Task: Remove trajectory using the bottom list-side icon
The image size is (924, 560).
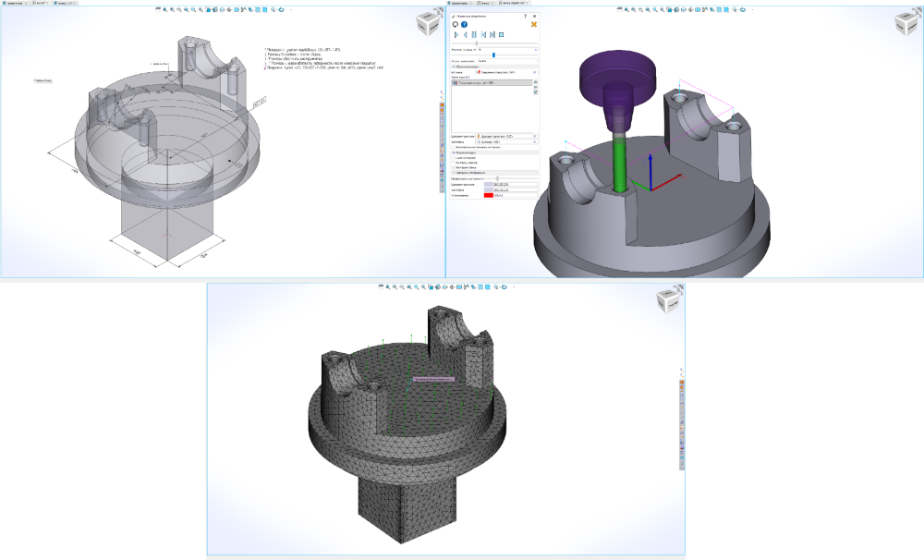Action: click(x=536, y=92)
